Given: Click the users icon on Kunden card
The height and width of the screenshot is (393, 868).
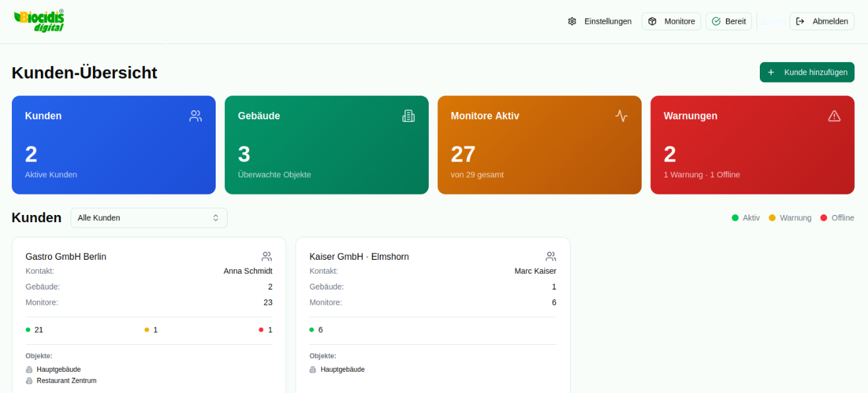Looking at the screenshot, I should point(196,116).
